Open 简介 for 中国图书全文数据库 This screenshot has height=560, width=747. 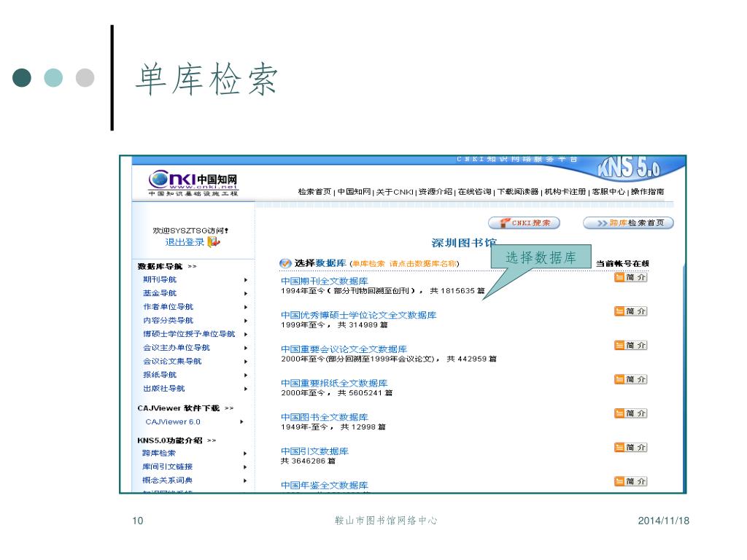click(630, 413)
